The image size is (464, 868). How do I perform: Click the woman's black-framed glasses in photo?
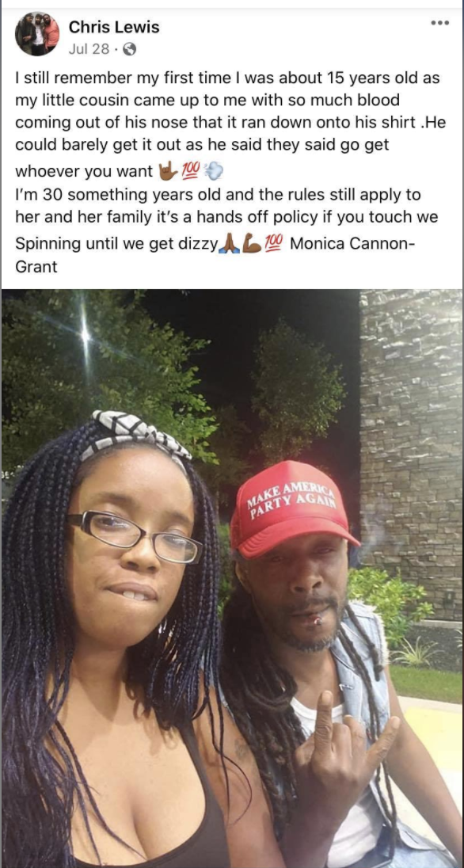pos(135,535)
